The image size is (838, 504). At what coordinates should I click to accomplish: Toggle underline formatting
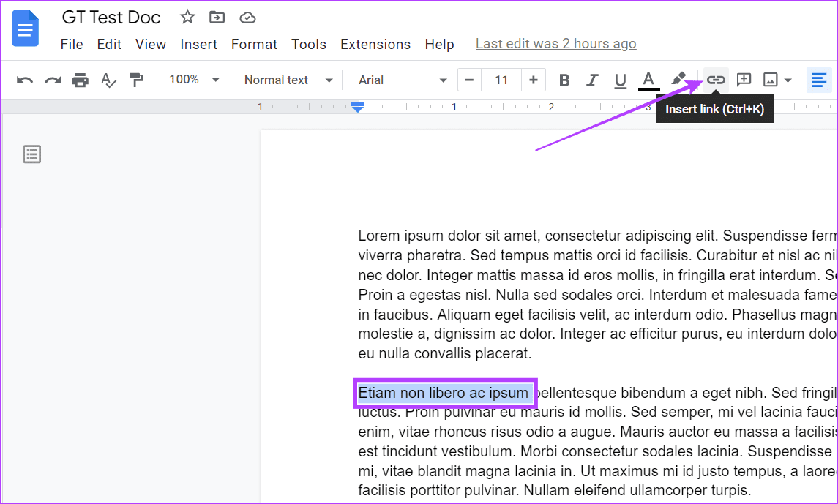tap(620, 80)
